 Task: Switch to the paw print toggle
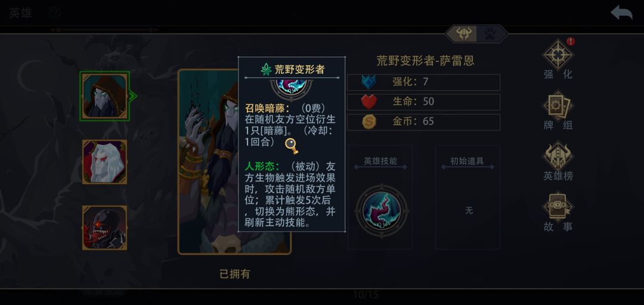pos(490,34)
